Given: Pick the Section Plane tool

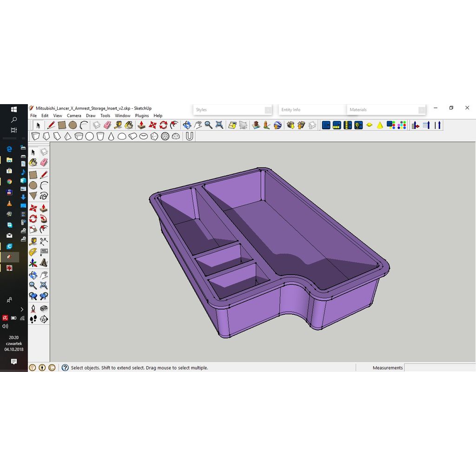Looking at the screenshot, I should click(44, 319).
